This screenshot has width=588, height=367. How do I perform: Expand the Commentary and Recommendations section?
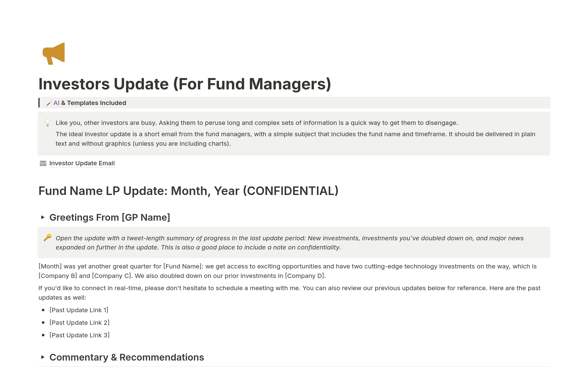click(43, 357)
